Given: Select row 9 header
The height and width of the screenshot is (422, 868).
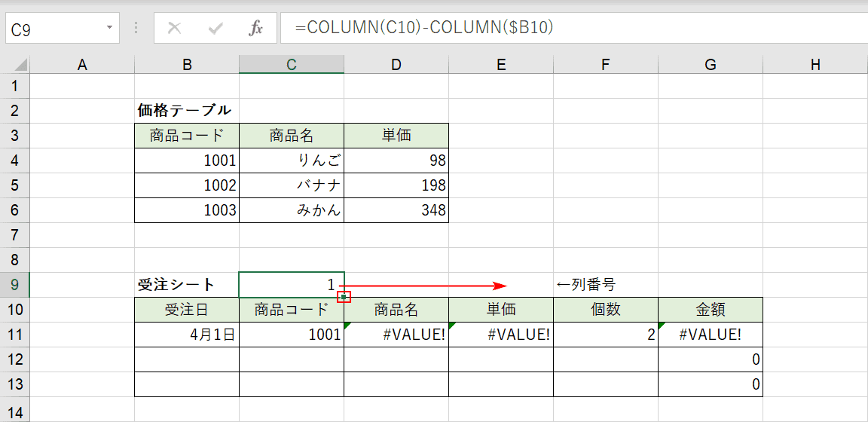Looking at the screenshot, I should (x=14, y=285).
